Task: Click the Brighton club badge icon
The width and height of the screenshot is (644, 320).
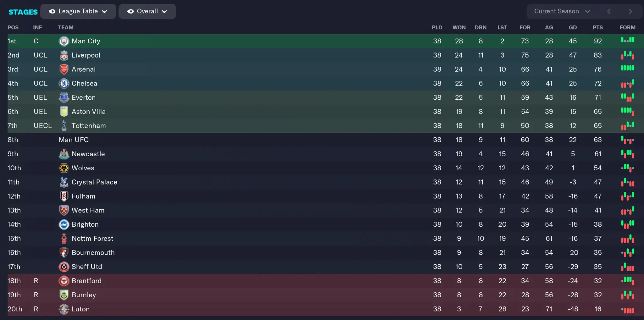Action: (64, 224)
